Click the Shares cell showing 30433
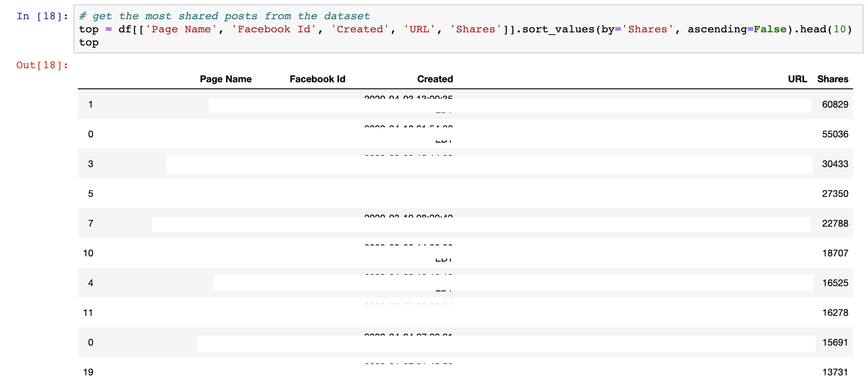Image resolution: width=868 pixels, height=392 pixels. point(835,164)
